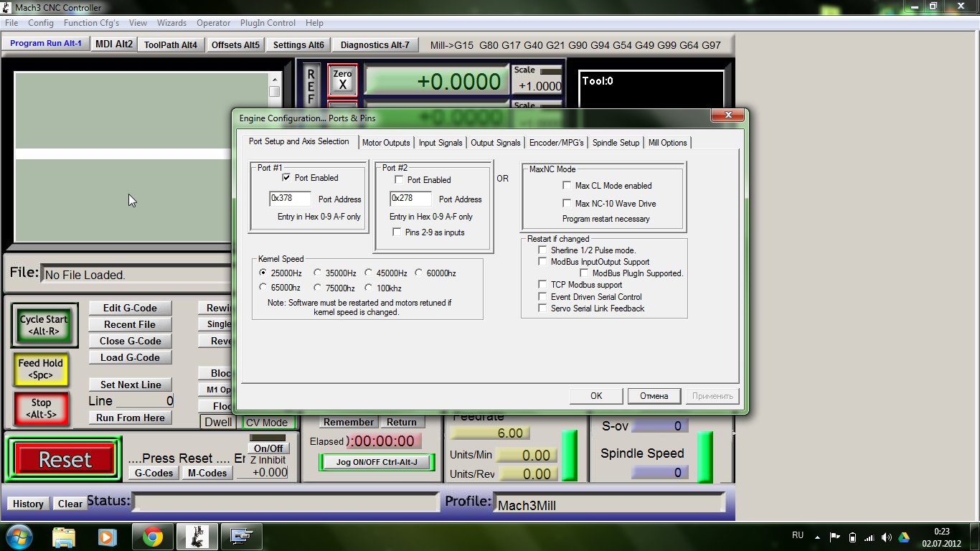Viewport: 980px width, 551px height.
Task: Open Windows Explorer folder in taskbar
Action: click(64, 536)
